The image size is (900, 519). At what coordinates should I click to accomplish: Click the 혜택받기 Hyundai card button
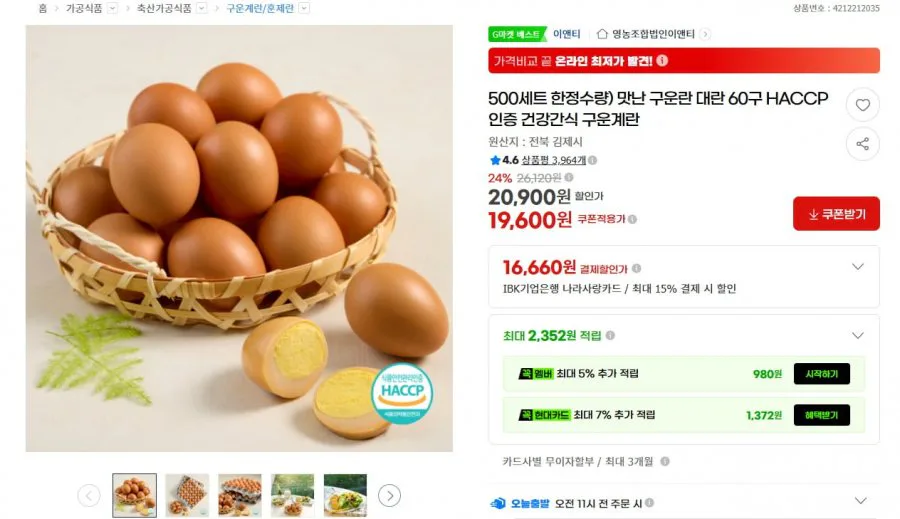[x=821, y=415]
